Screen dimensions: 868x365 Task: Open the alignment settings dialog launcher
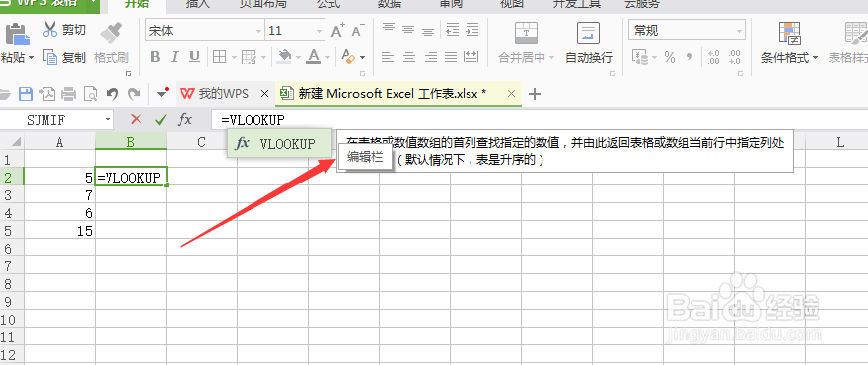(613, 73)
